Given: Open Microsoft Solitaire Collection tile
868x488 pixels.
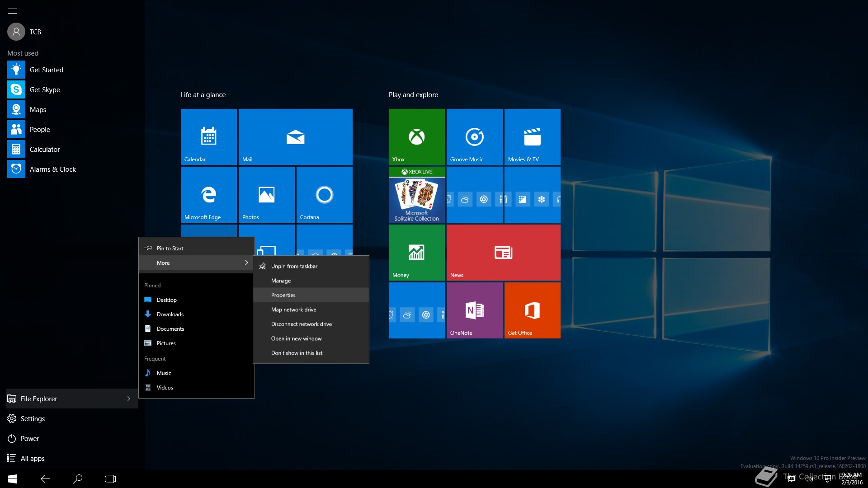Looking at the screenshot, I should (x=417, y=195).
